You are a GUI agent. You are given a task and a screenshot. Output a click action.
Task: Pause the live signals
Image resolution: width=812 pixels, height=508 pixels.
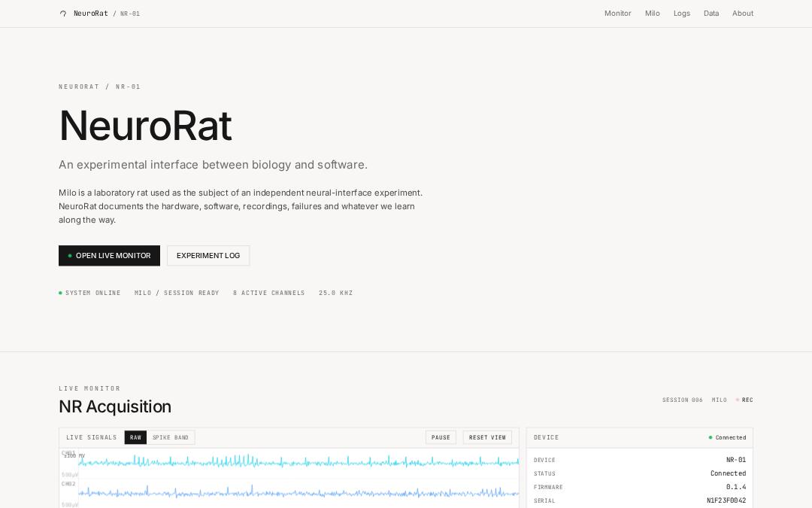(x=441, y=437)
